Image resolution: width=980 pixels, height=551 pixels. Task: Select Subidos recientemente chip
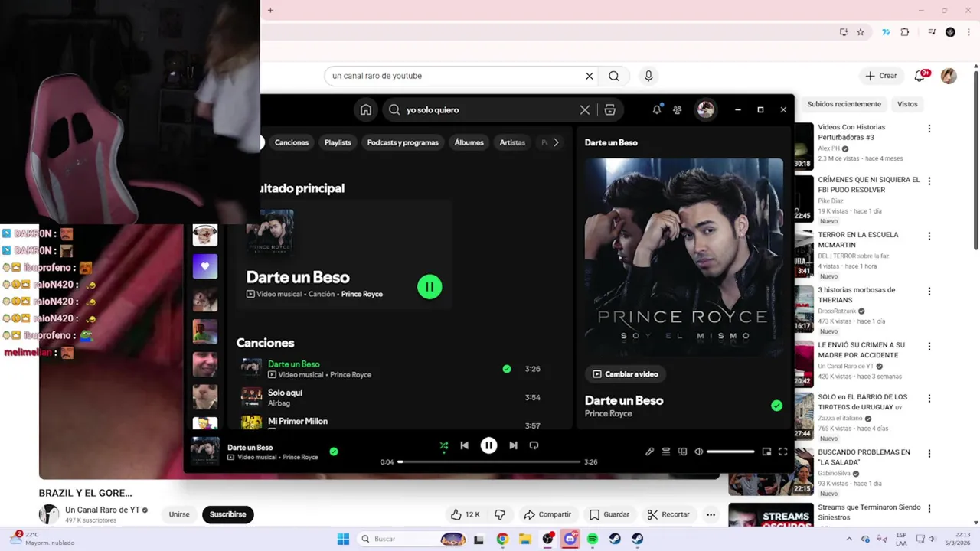(x=844, y=104)
